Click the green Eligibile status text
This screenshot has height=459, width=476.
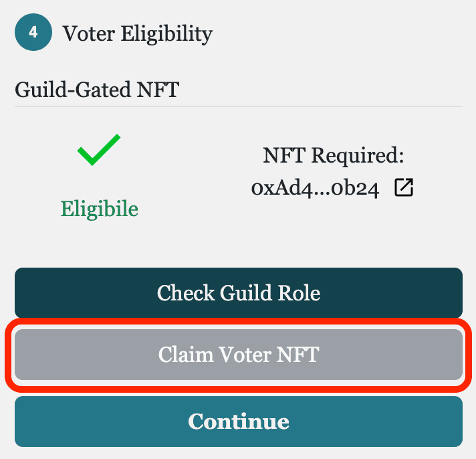[x=99, y=209]
